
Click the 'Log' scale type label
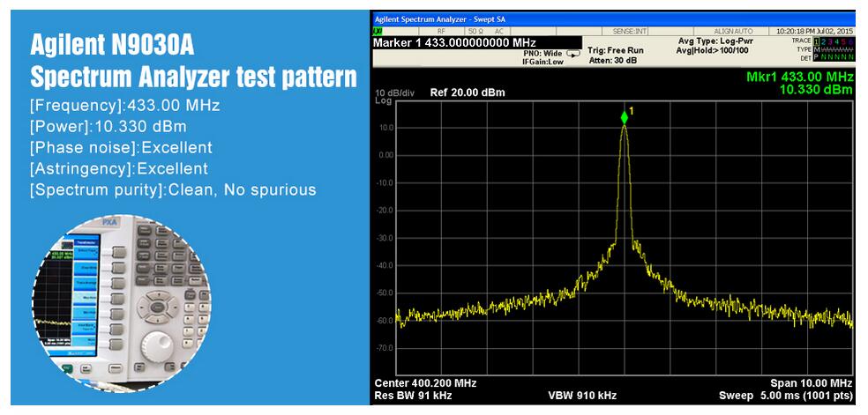[383, 100]
